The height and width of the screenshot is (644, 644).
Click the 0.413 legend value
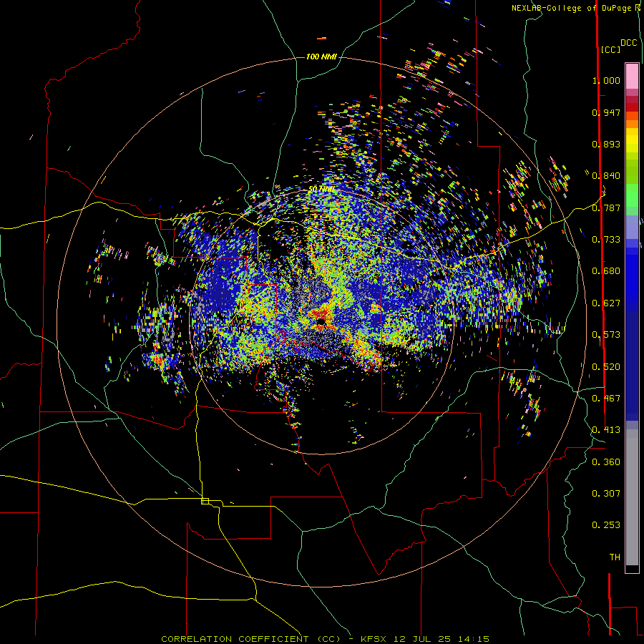(606, 430)
